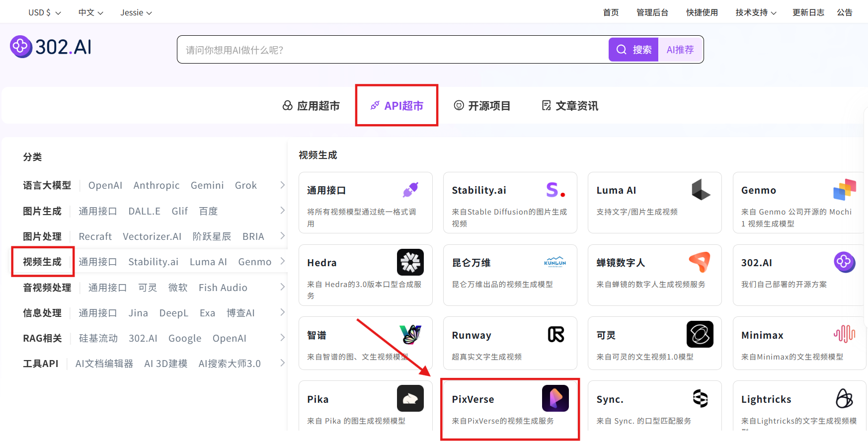Open the 通用接口 card plug icon
The width and height of the screenshot is (868, 441).
coord(410,190)
